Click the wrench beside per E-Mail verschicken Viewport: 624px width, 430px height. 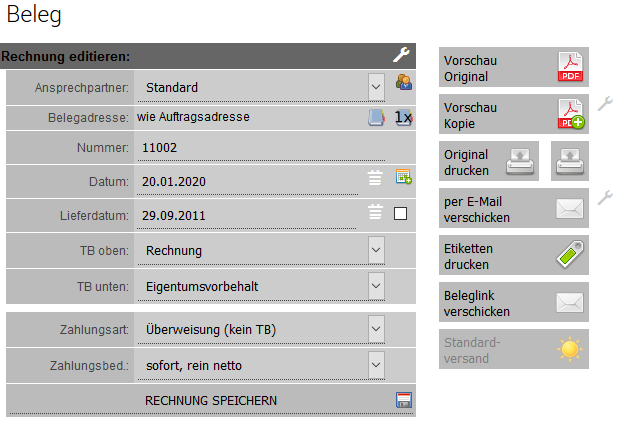tap(604, 197)
